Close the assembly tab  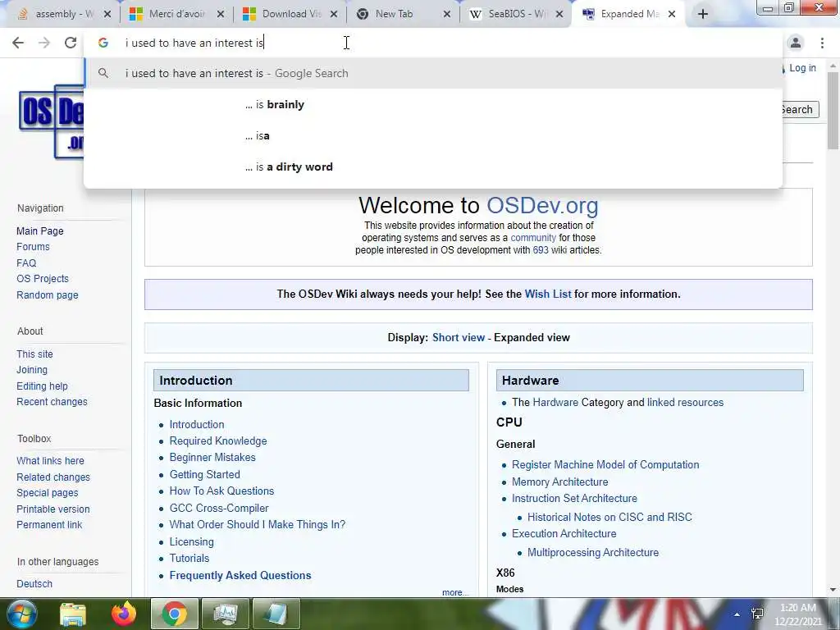(107, 15)
